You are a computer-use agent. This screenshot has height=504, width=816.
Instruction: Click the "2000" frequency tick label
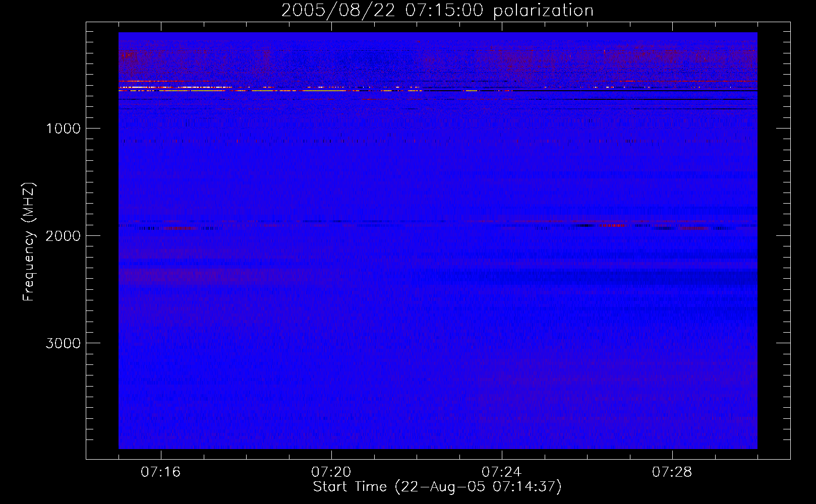(x=63, y=236)
